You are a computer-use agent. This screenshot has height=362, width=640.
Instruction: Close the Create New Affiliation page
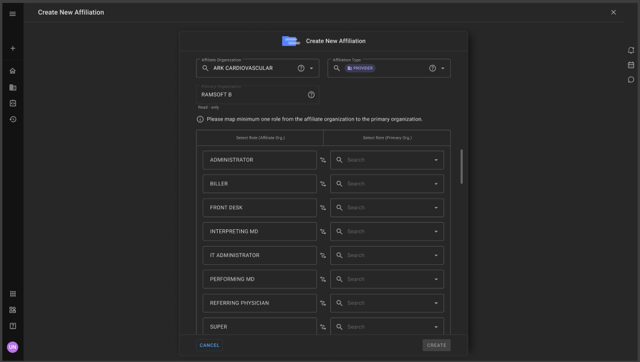tap(613, 12)
